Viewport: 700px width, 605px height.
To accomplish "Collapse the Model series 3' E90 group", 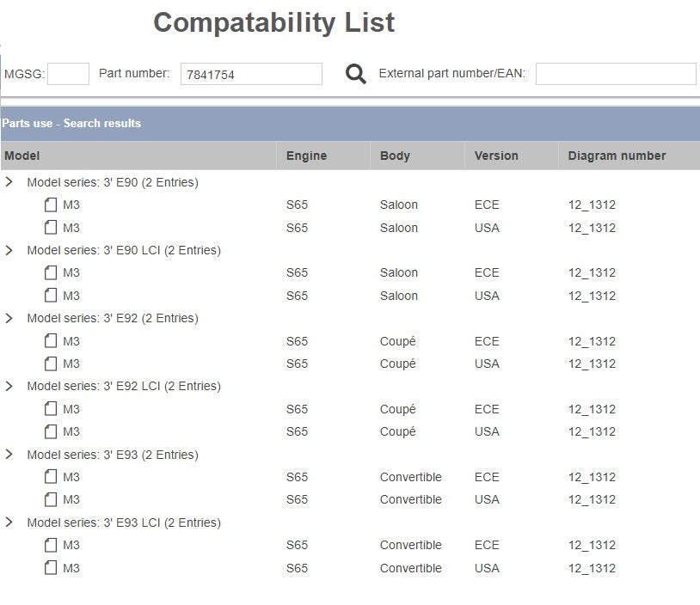I will tap(9, 182).
